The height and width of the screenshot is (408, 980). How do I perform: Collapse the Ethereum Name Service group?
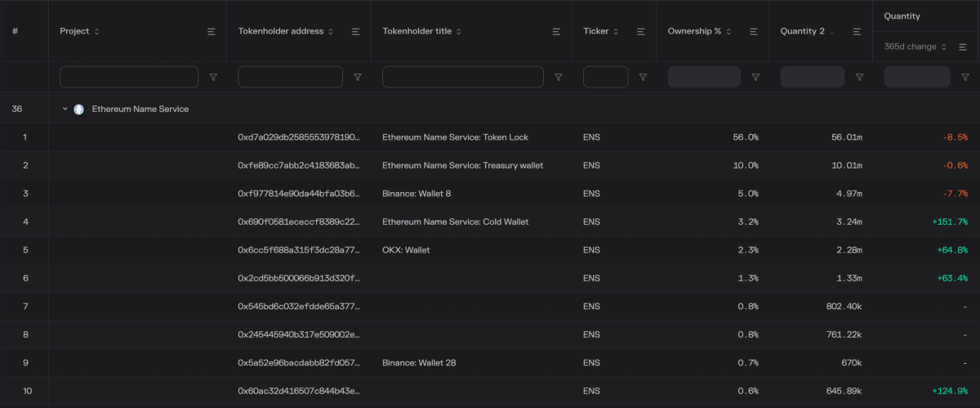pos(65,109)
